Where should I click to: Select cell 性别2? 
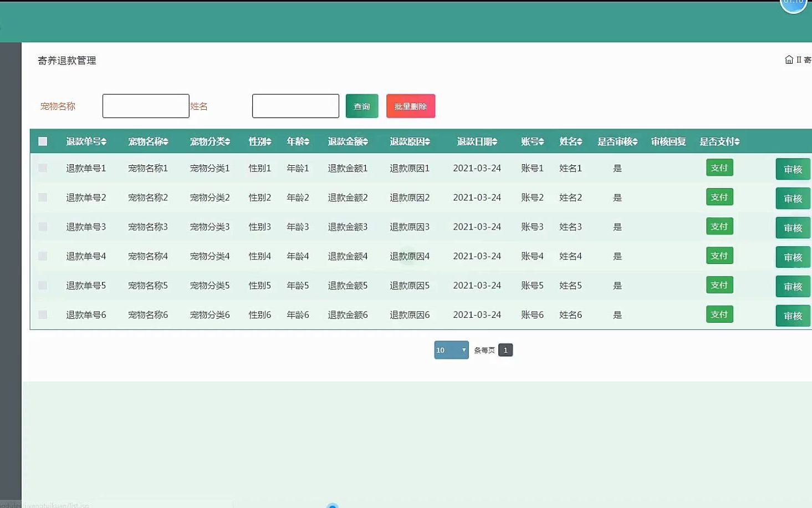(259, 197)
